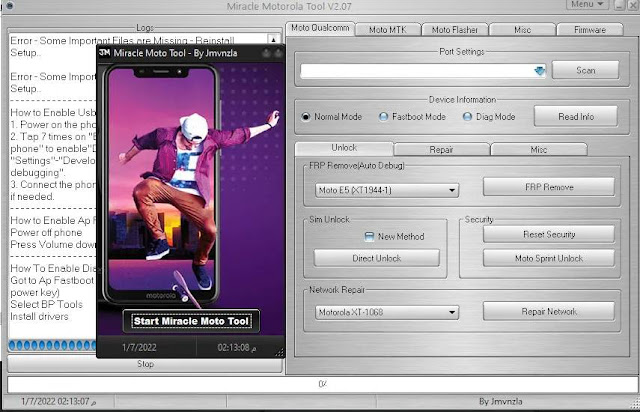640x412 pixels.
Task: Click the port dropdown arrow icon
Action: [x=540, y=71]
